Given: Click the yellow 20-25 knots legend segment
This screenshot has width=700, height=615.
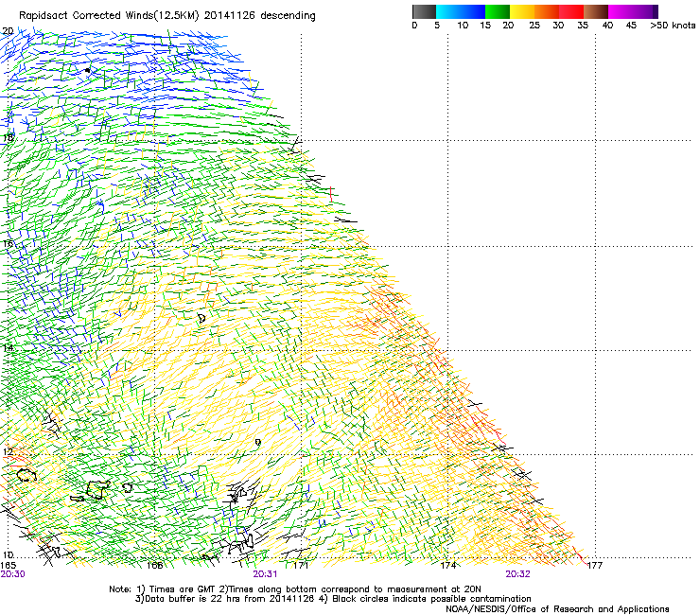Looking at the screenshot, I should click(522, 11).
